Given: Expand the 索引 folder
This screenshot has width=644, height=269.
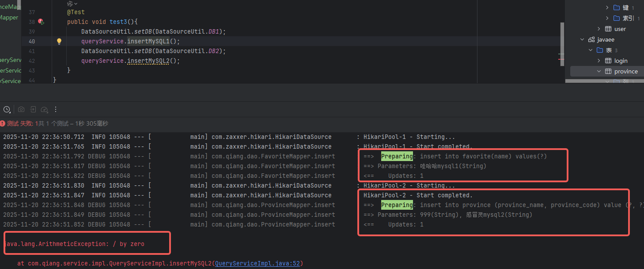Looking at the screenshot, I should (x=608, y=18).
